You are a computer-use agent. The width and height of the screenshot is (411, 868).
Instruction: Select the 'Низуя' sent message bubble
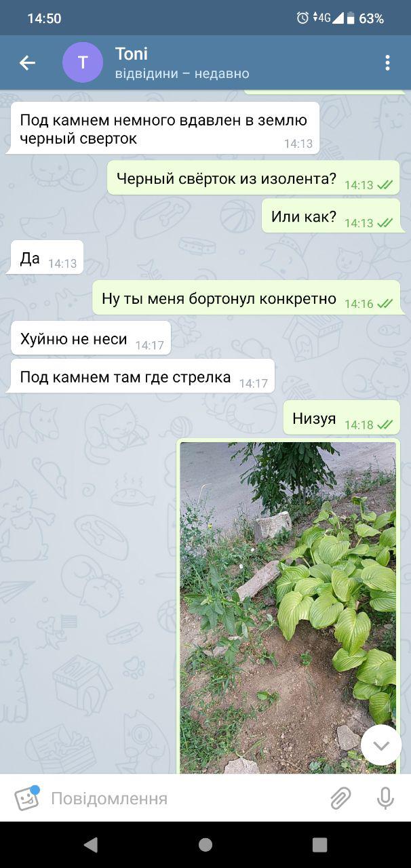(x=341, y=418)
